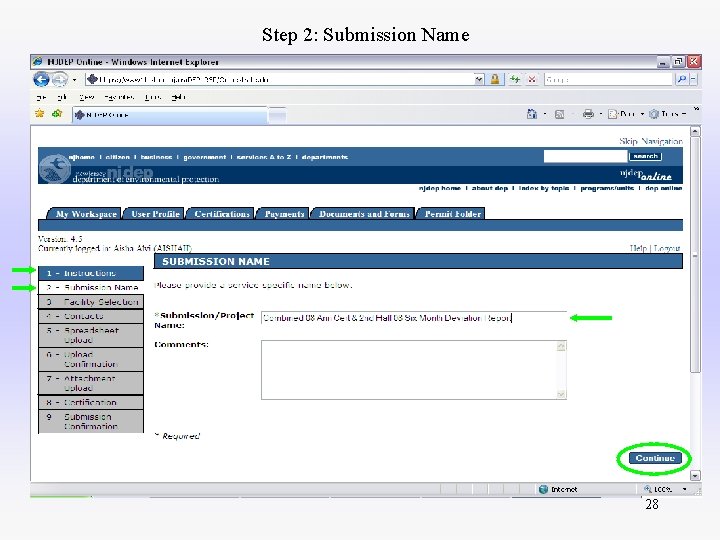
Task: Select step 3 Facility Selection in sidebar
Action: [x=91, y=302]
